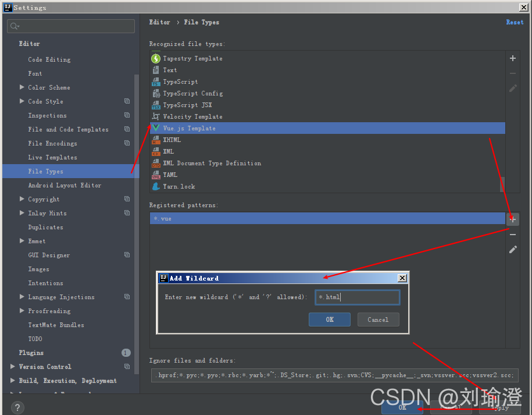The width and height of the screenshot is (532, 415).
Task: Click the Ignore files and folders field
Action: click(x=334, y=375)
